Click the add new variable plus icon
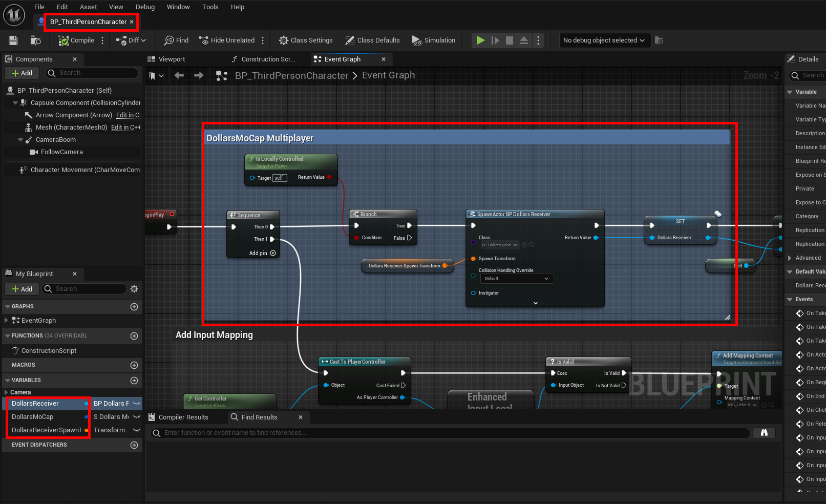Image resolution: width=826 pixels, height=504 pixels. 134,381
